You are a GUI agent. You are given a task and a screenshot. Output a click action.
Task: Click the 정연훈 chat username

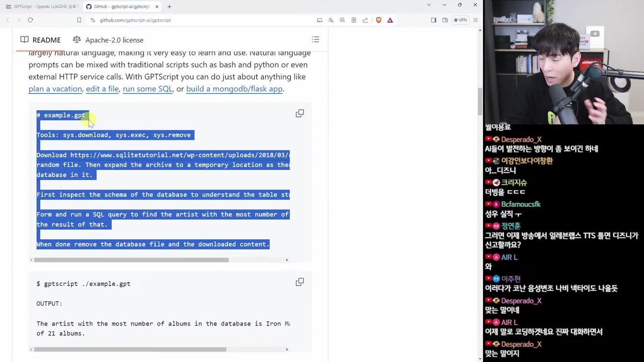(511, 226)
